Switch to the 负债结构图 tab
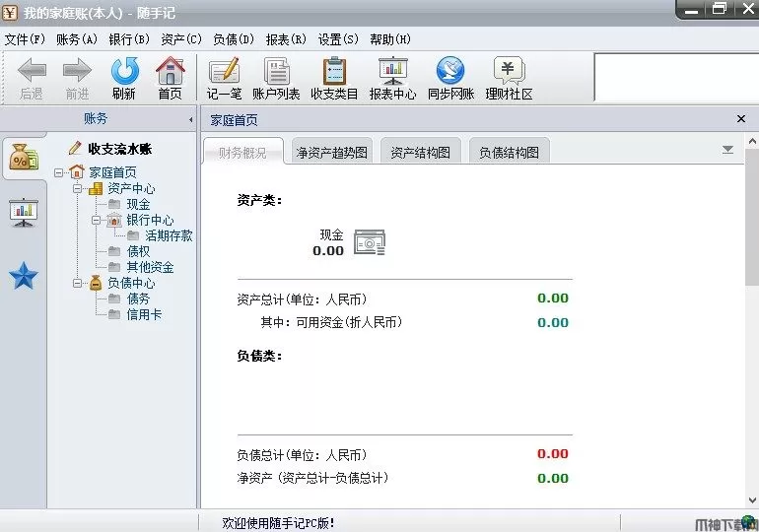The height and width of the screenshot is (532, 759). (509, 153)
